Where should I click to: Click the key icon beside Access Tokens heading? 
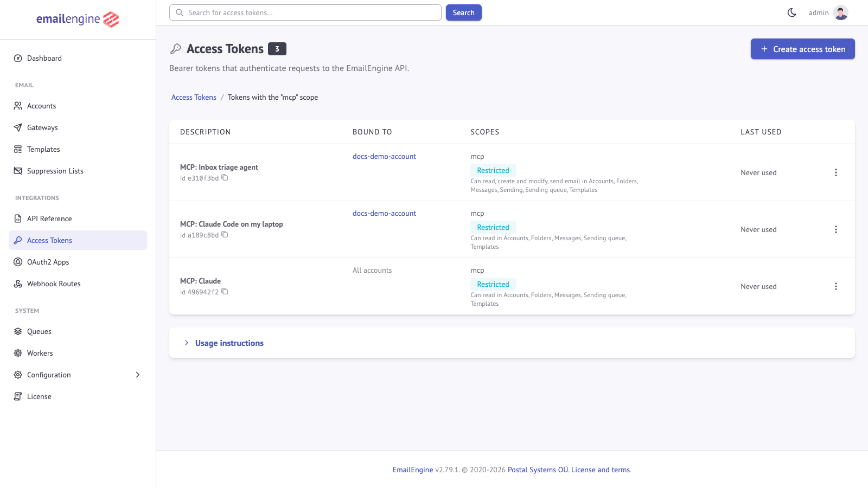pyautogui.click(x=176, y=49)
